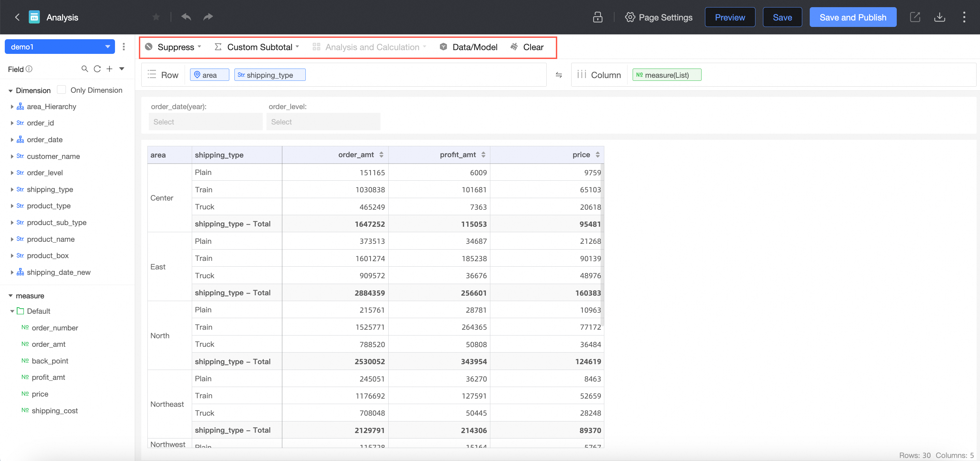Open external share icon
Screen dimensions: 980x461
click(914, 17)
